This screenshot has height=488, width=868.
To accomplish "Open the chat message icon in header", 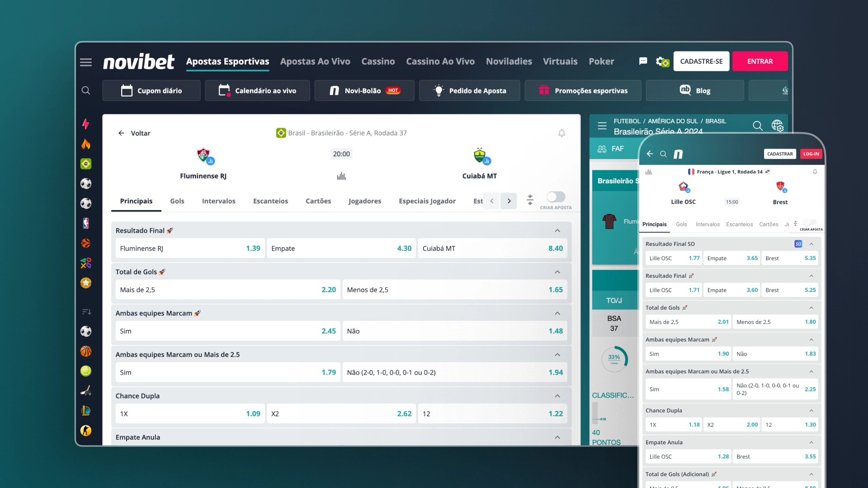I will pyautogui.click(x=643, y=61).
